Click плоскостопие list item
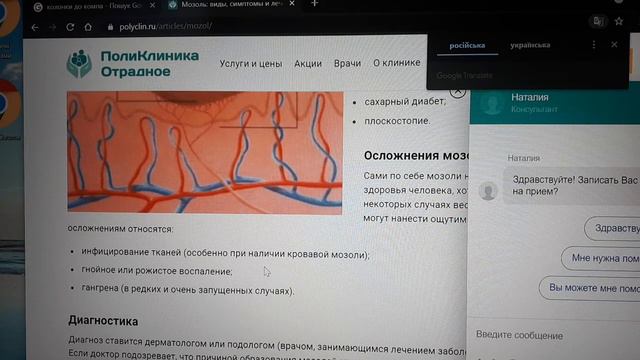 (397, 121)
